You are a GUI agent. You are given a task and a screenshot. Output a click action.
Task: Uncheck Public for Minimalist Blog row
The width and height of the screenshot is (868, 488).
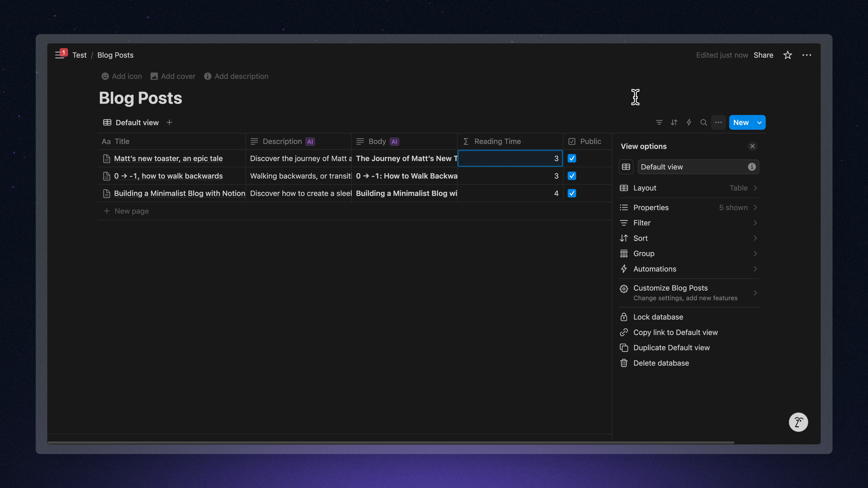(x=572, y=194)
